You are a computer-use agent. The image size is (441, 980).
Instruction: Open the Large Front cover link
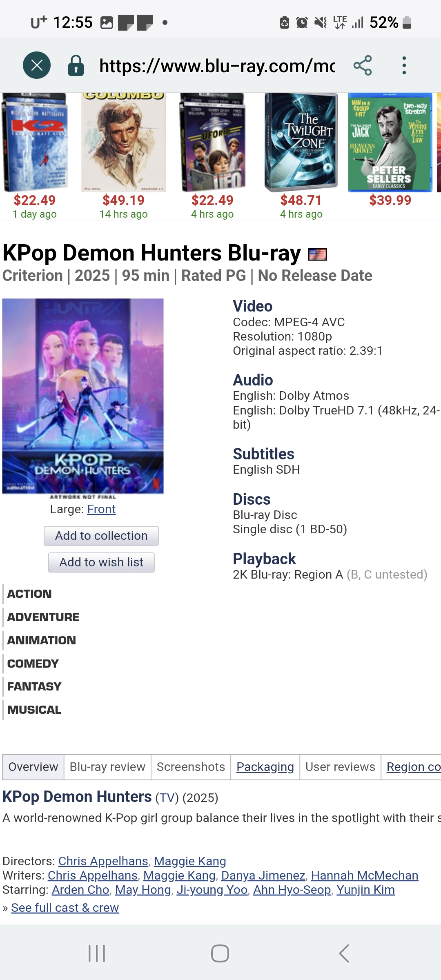tap(101, 509)
